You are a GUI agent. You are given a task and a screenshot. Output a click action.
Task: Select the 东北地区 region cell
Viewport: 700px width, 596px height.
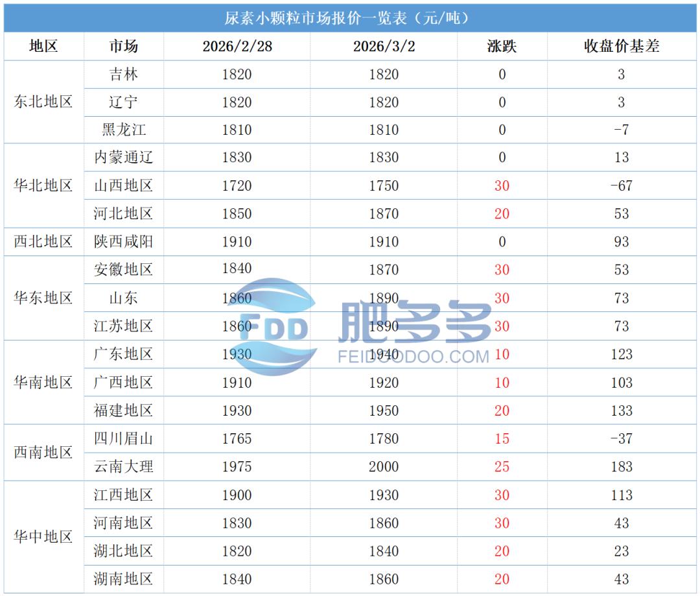tap(43, 102)
